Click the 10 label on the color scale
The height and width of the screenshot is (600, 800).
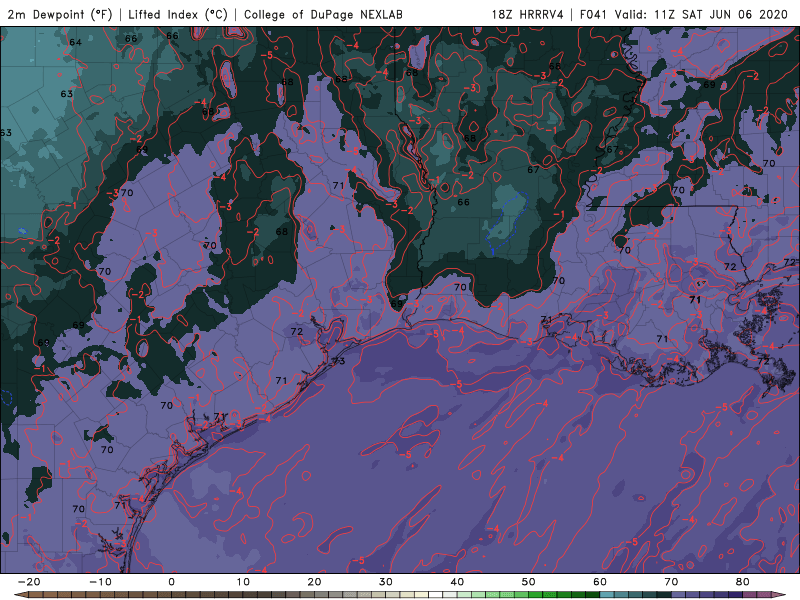point(243,582)
